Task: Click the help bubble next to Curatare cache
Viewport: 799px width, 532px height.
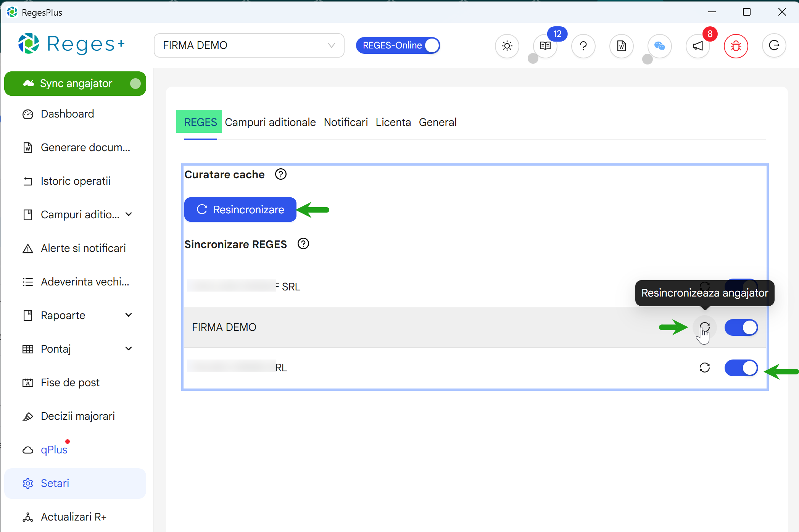Action: [x=280, y=174]
